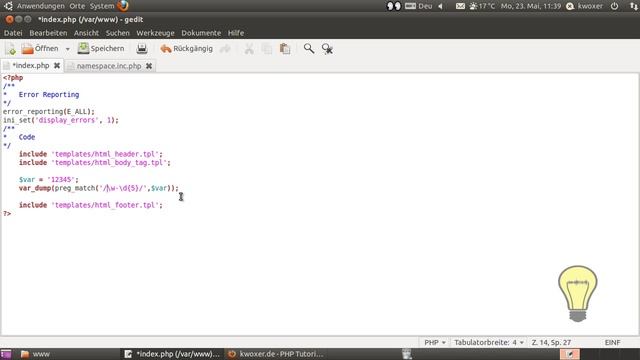Viewport: 640px width, 360px height.
Task: Open the PHP language dropdown
Action: coord(434,342)
